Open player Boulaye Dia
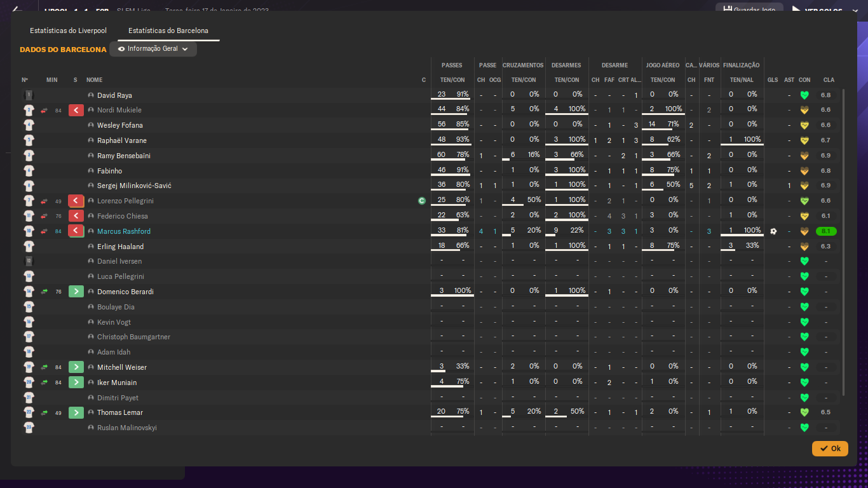Viewport: 868px width, 488px height. (116, 307)
